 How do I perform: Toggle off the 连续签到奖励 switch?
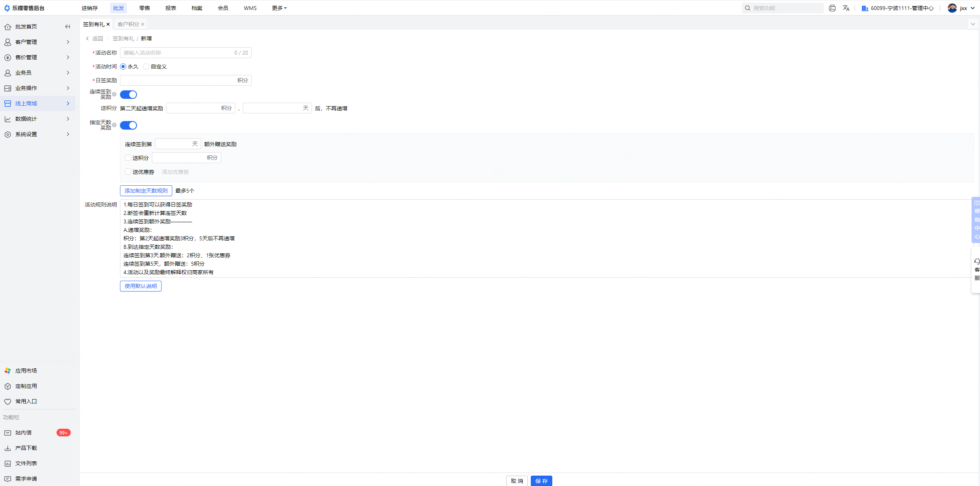128,95
